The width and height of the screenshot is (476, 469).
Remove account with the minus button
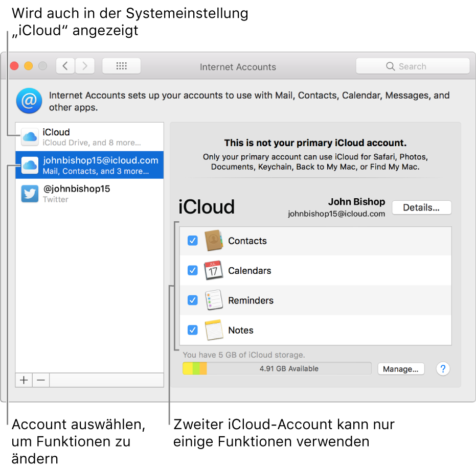point(41,380)
